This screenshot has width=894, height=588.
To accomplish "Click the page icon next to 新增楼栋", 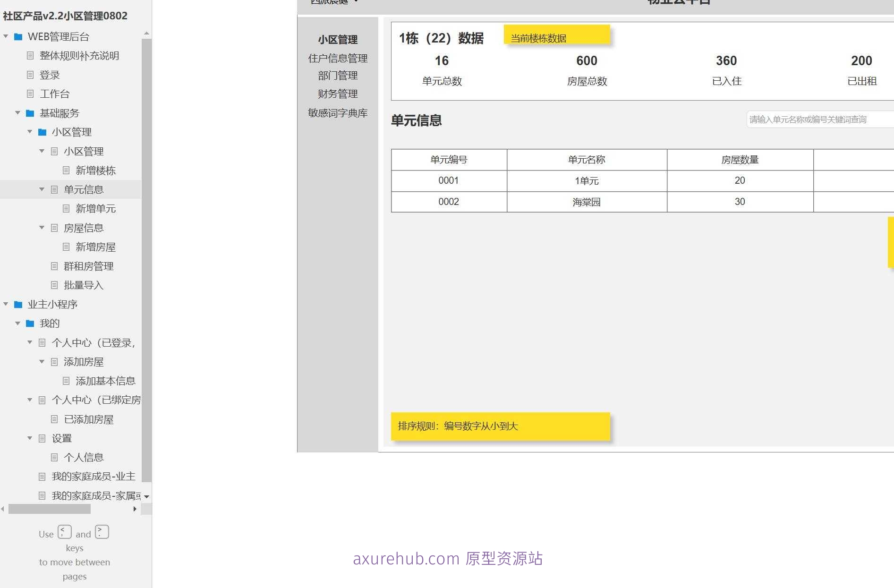I will 66,170.
